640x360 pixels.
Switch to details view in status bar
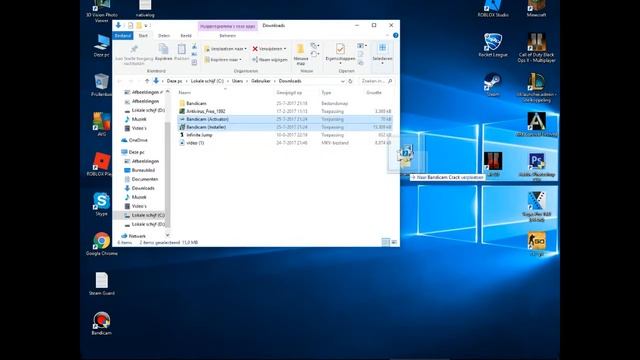pos(385,242)
